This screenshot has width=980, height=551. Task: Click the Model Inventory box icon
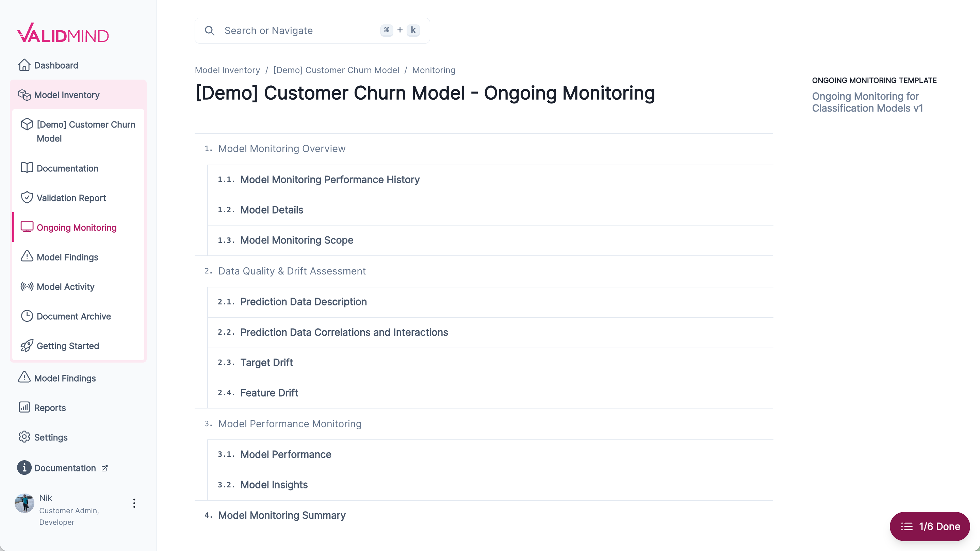click(25, 95)
